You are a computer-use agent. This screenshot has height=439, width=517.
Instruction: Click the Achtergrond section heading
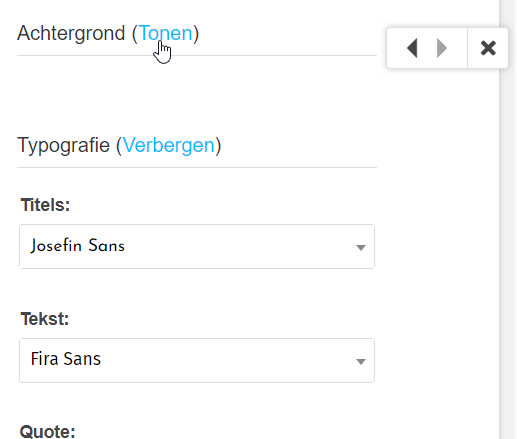(71, 33)
